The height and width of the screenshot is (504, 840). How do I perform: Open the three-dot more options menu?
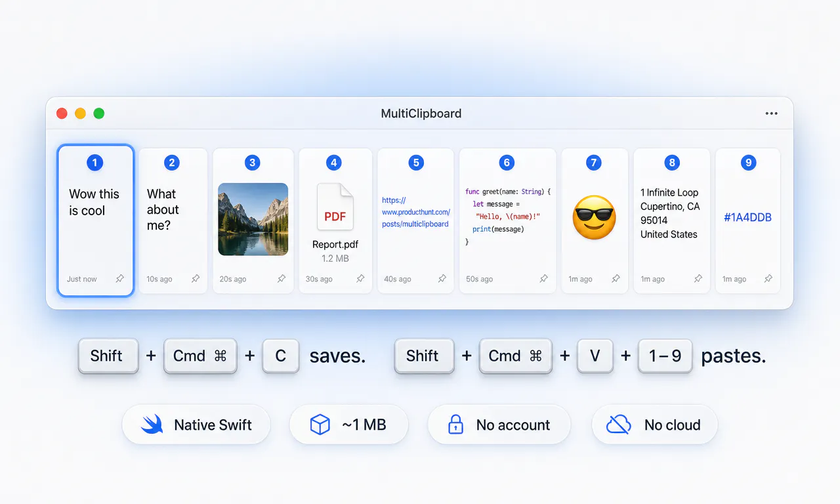coord(771,114)
